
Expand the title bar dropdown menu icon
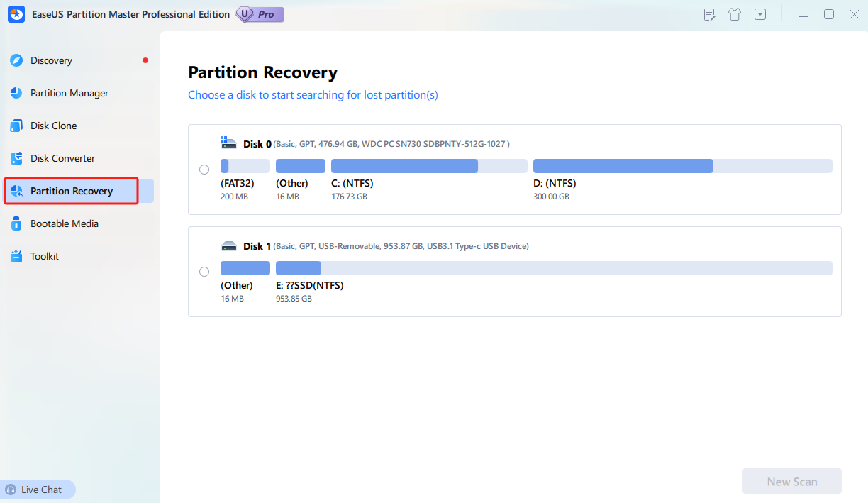(760, 14)
